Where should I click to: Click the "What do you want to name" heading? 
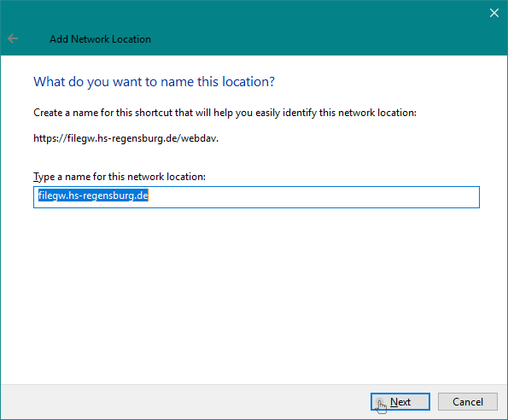(155, 82)
